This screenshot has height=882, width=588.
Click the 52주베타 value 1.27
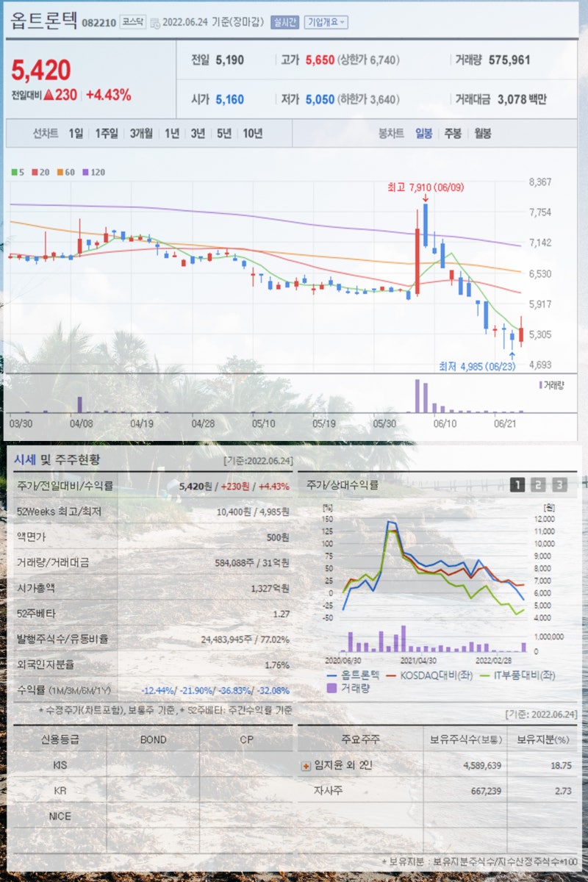282,614
